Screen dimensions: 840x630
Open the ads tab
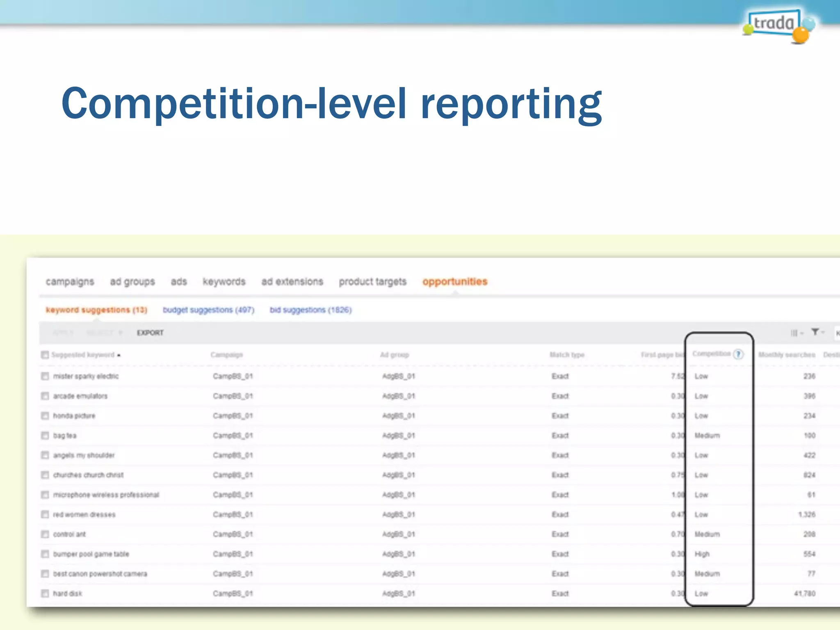[x=179, y=282]
